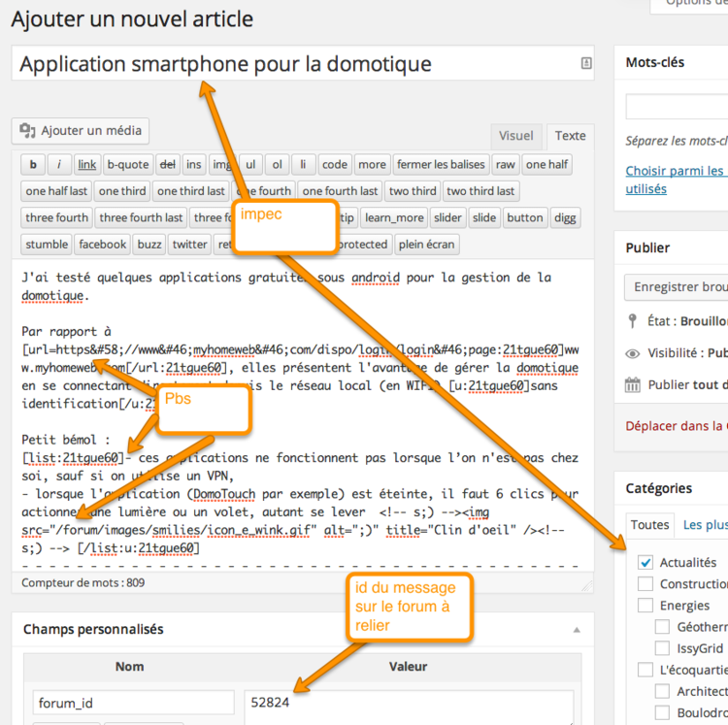Click the one fourth last button
This screenshot has width=728, height=725.
(340, 191)
